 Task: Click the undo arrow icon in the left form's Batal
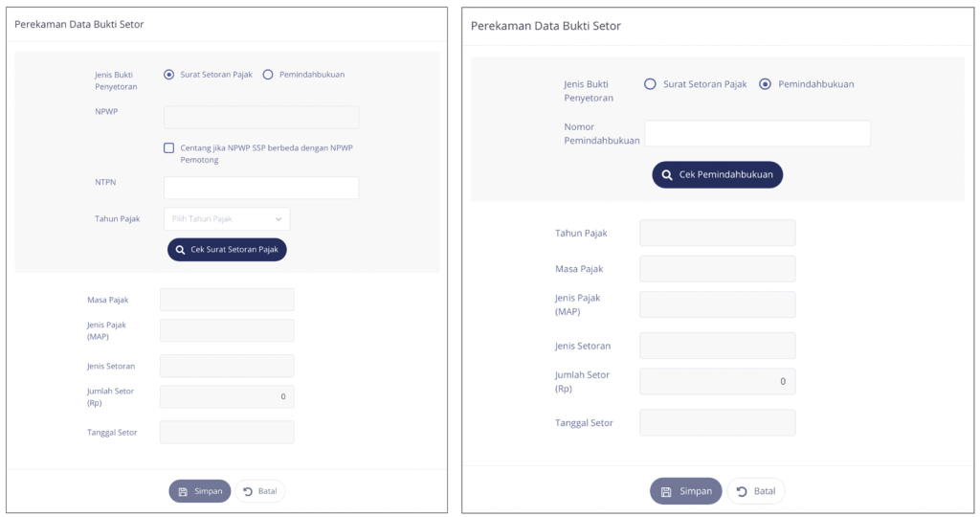249,491
